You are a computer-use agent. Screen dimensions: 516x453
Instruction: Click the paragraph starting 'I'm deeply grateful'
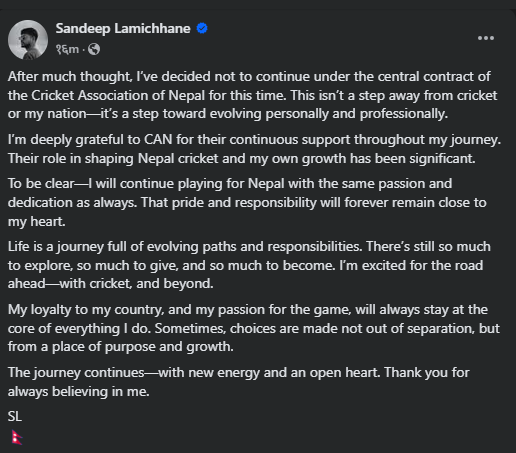click(254, 149)
